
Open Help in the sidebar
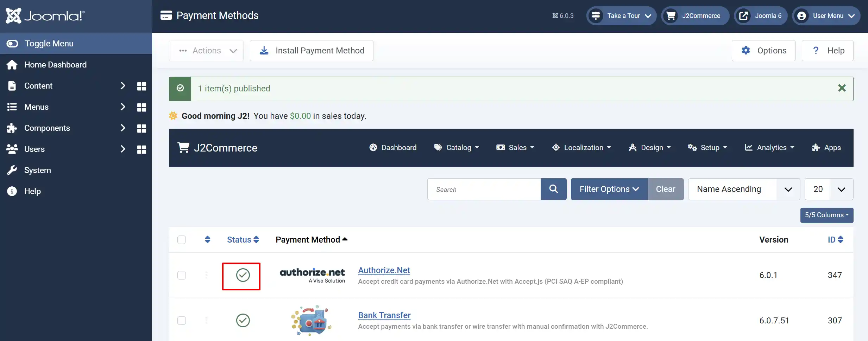tap(76, 191)
